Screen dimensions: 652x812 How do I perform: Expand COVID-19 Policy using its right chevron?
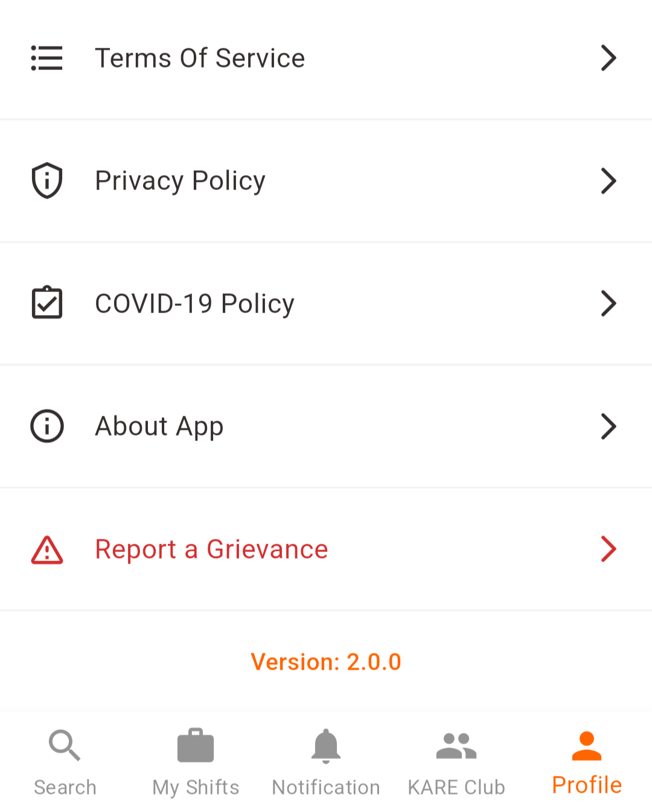[609, 303]
